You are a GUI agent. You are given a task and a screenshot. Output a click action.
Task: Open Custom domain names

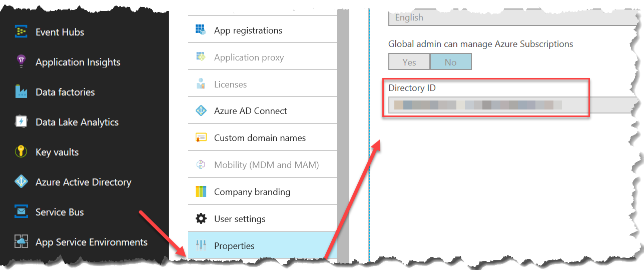click(262, 138)
